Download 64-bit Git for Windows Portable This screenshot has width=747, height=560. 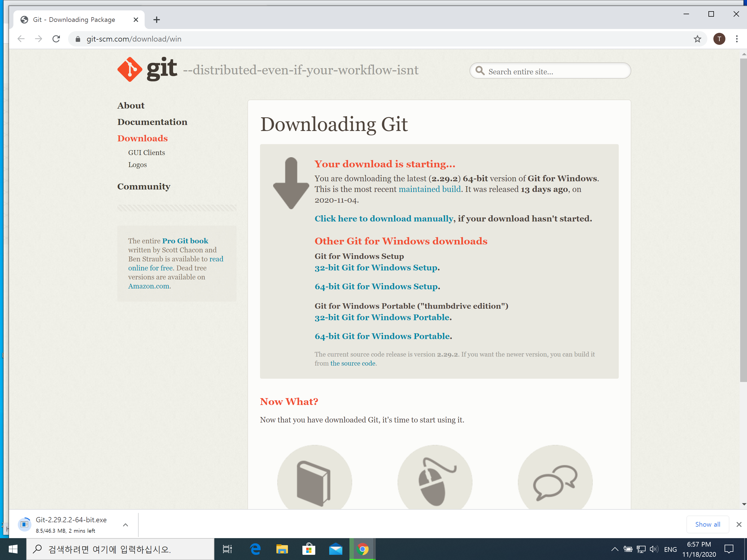[x=382, y=336]
